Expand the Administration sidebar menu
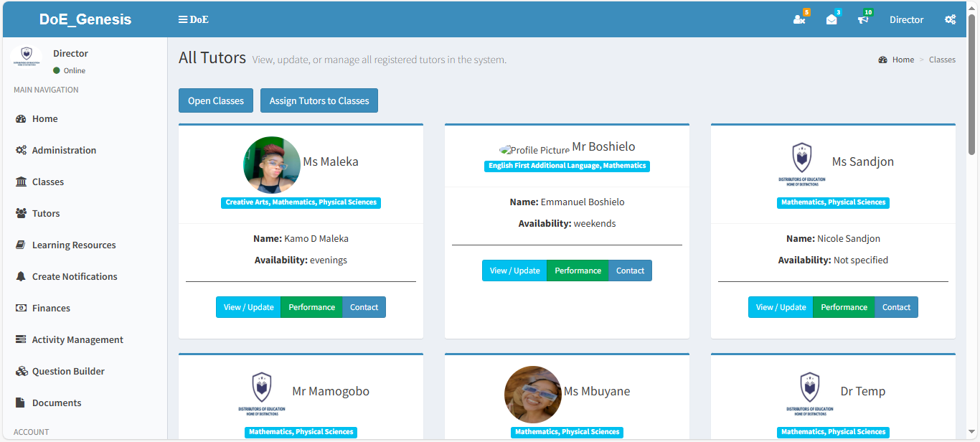Image resolution: width=980 pixels, height=442 pixels. 64,151
